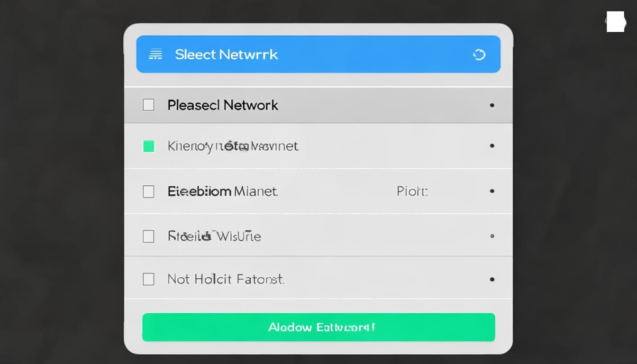This screenshot has width=637, height=364.
Task: Select the Pleasecl Network list entry
Action: click(223, 105)
